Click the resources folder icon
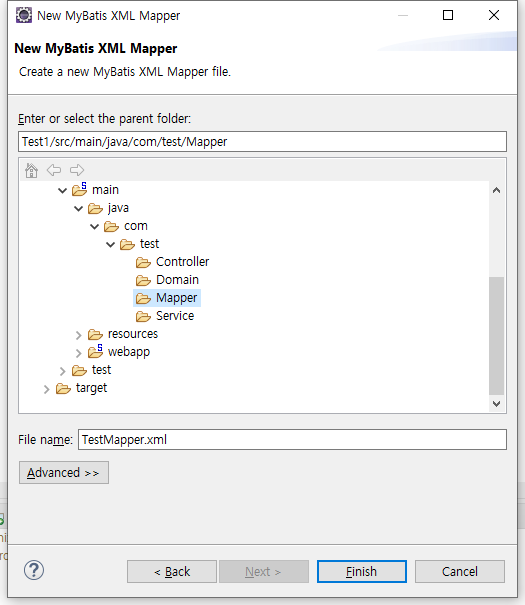The width and height of the screenshot is (525, 605). [x=95, y=335]
